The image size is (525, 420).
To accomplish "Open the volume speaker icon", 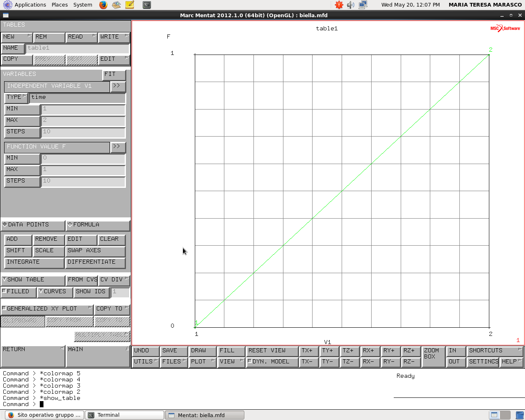I will coord(351,5).
